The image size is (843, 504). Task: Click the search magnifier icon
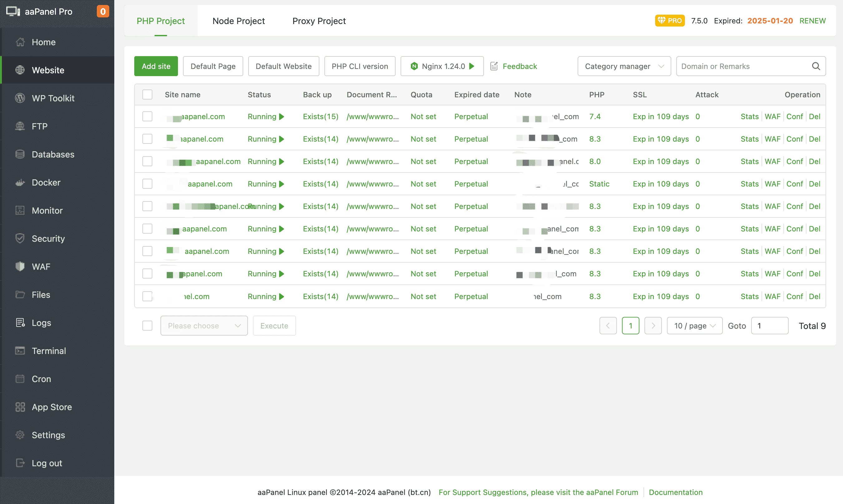tap(816, 66)
